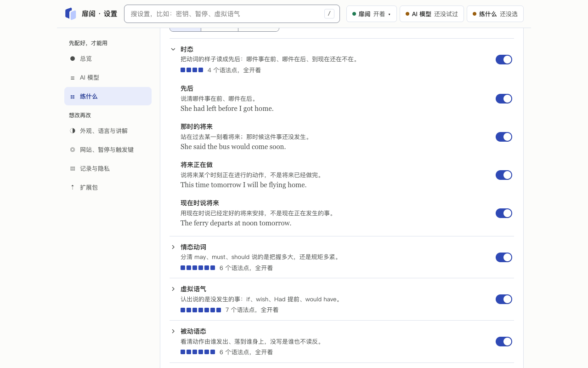Expand the 被动语态 section chevron

pos(173,331)
